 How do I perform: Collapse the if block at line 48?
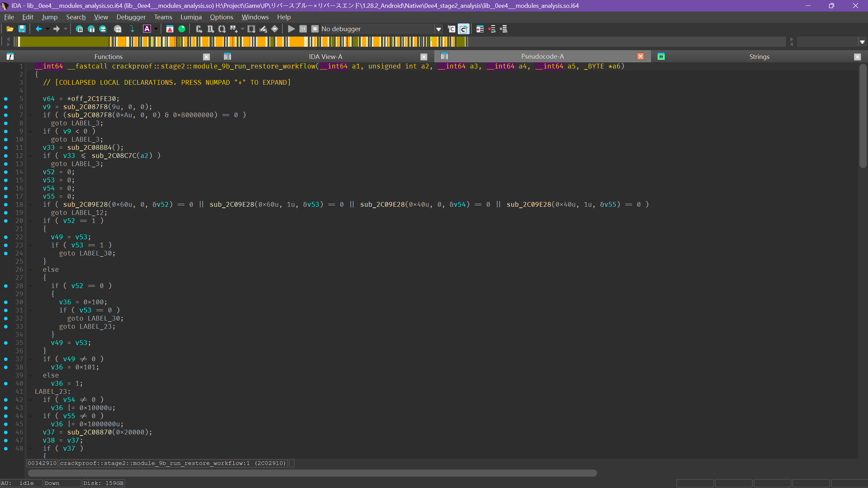click(x=30, y=449)
